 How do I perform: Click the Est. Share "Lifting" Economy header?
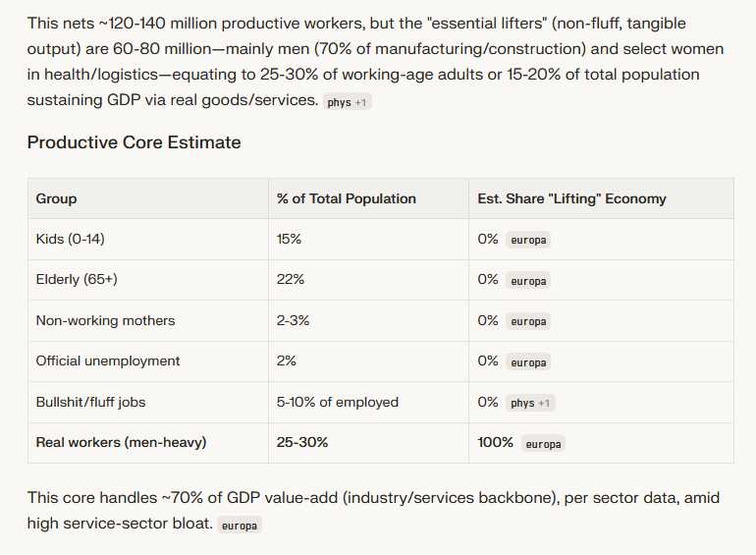601,198
